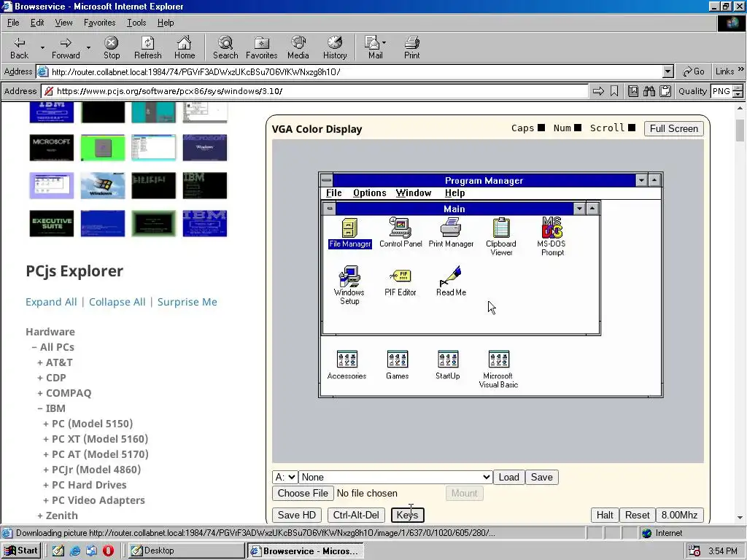Viewport: 747px width, 560px height.
Task: Open the Internet Explorer Tools menu
Action: click(x=136, y=23)
